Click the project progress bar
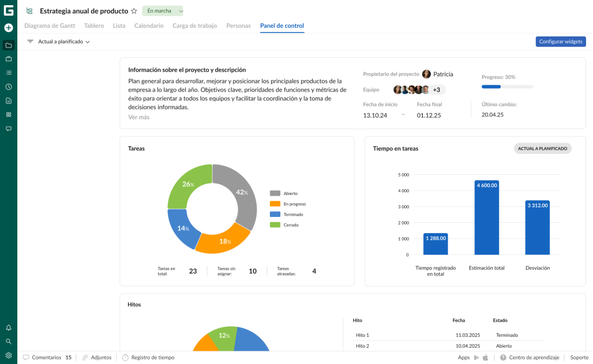 pos(507,87)
